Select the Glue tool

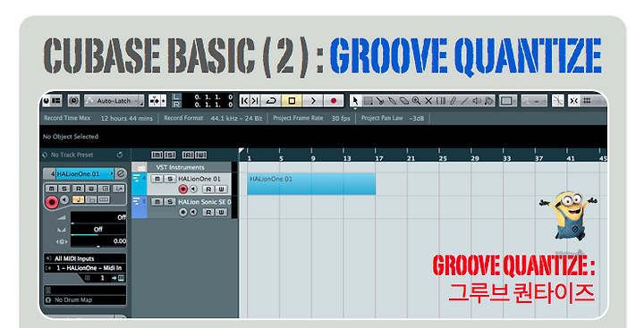click(392, 101)
